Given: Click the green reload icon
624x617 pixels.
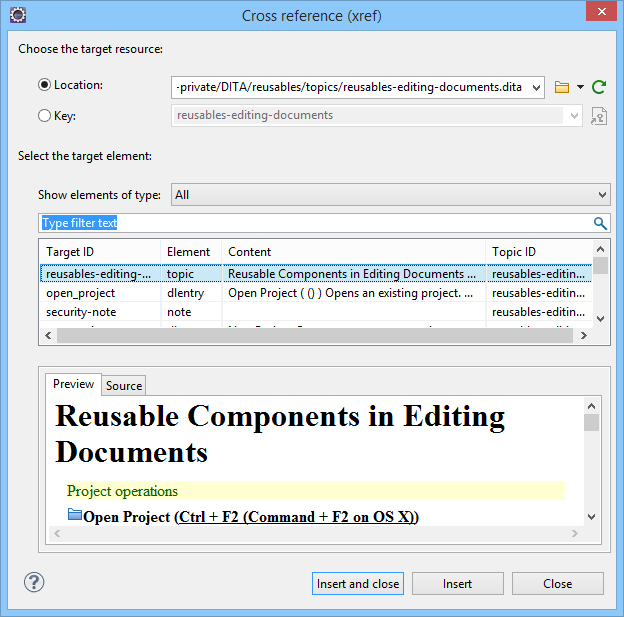Looking at the screenshot, I should click(599, 88).
